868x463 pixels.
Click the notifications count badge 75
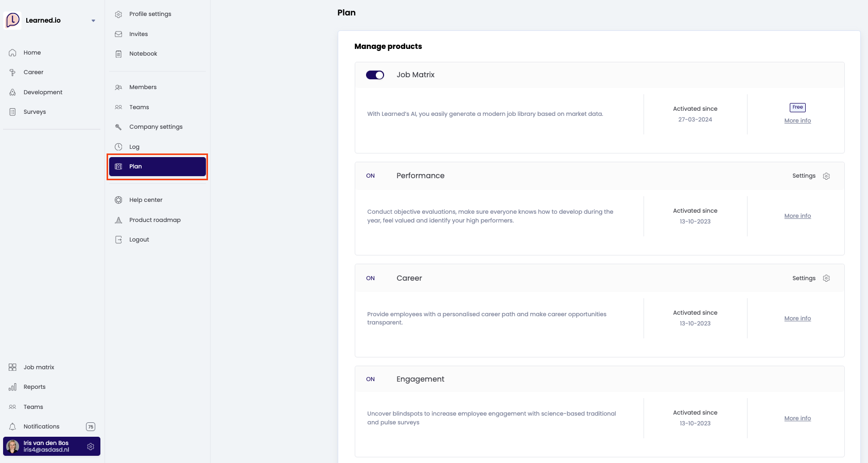pyautogui.click(x=91, y=426)
